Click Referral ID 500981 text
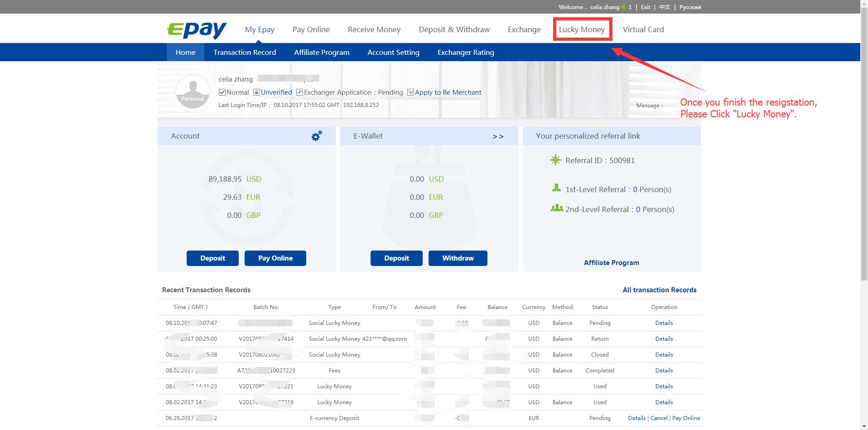The height and width of the screenshot is (430, 868). 600,160
